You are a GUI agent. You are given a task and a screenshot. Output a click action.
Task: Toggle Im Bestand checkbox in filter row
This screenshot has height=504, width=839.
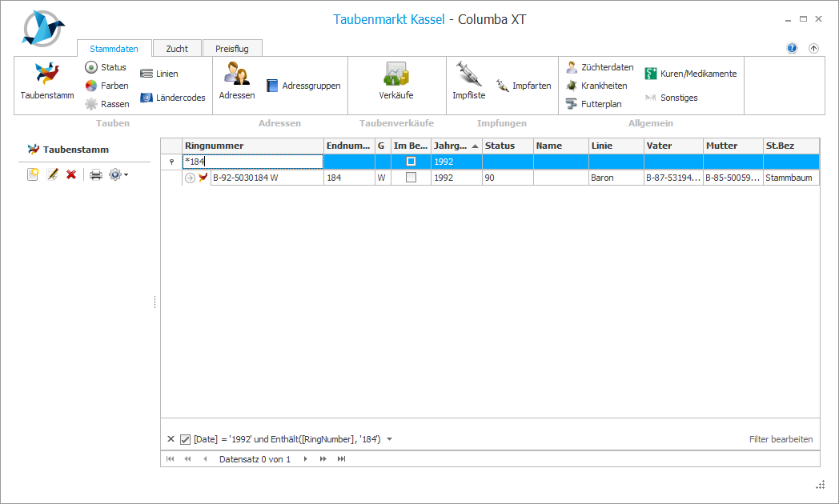pyautogui.click(x=411, y=162)
